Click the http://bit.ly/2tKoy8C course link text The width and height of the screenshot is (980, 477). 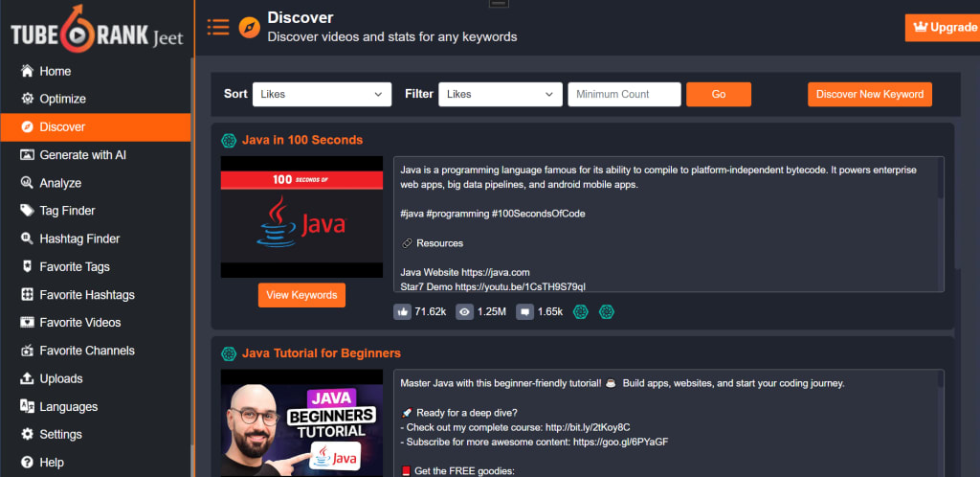click(588, 427)
